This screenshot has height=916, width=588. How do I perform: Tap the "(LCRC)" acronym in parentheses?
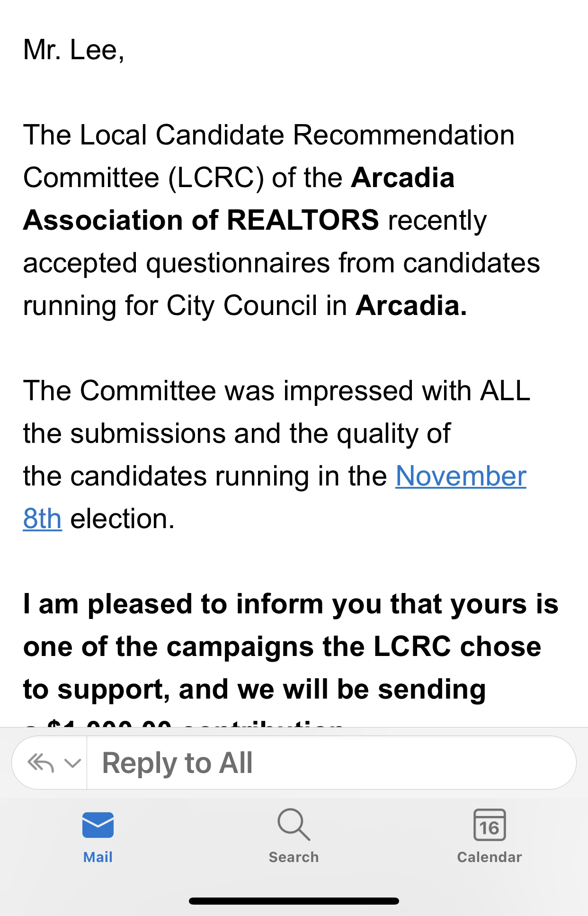tap(216, 178)
